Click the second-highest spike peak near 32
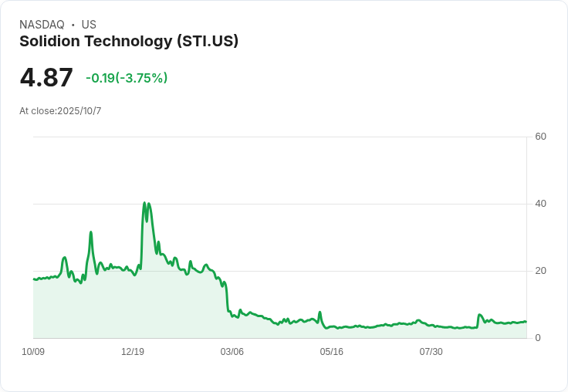This screenshot has width=568, height=392. click(x=91, y=231)
